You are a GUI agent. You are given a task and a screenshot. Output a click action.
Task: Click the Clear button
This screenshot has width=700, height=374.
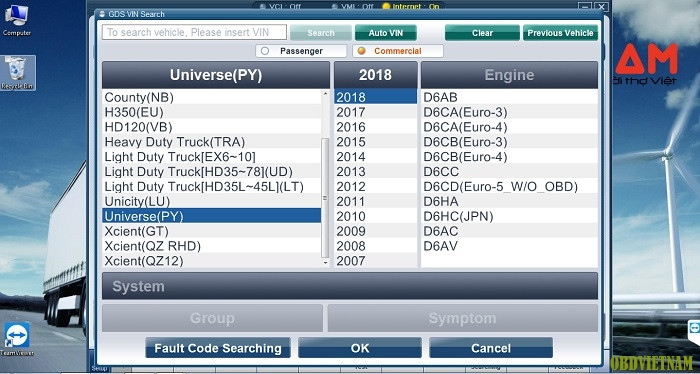(x=482, y=33)
